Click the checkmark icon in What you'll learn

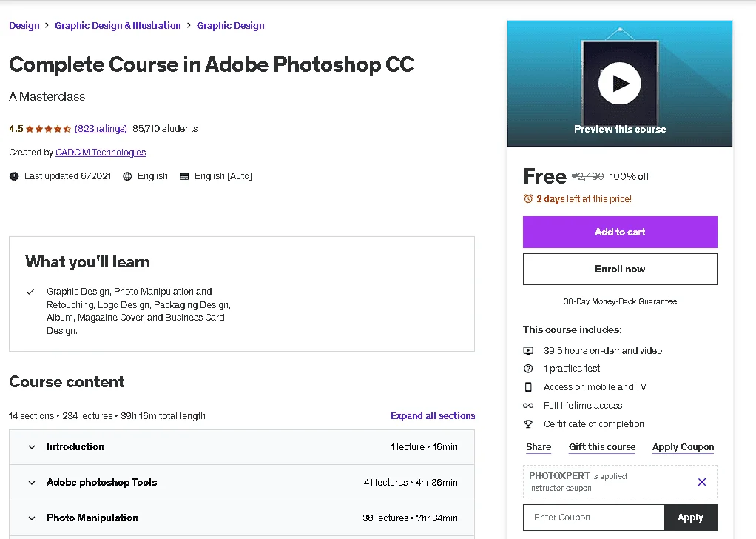[x=30, y=292]
